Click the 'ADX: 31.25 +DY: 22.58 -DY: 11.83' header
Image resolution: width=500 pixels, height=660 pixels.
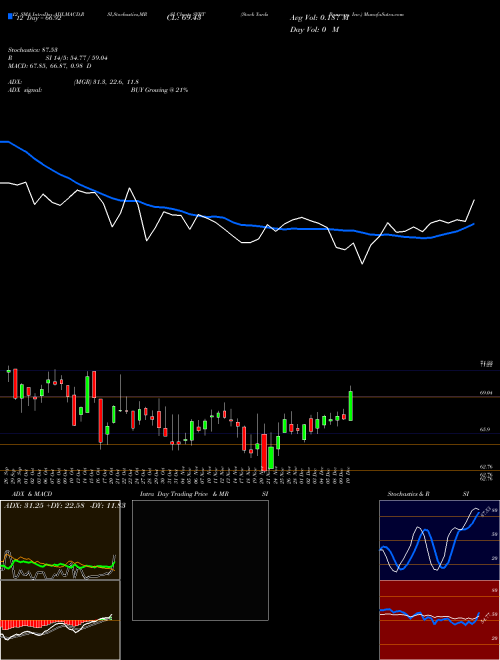point(65,505)
